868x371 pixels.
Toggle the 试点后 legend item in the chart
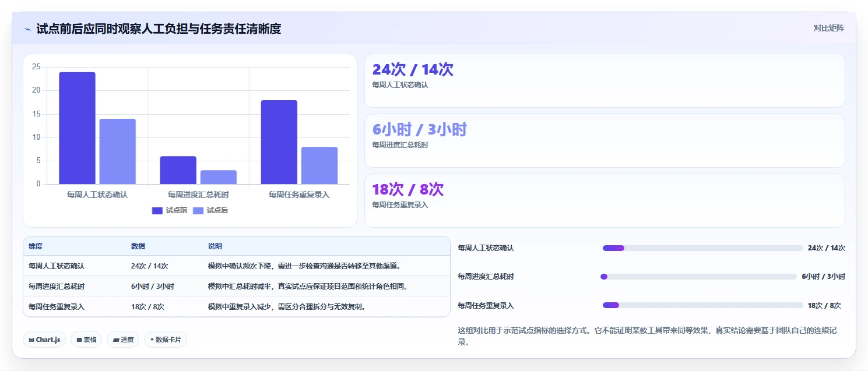(x=210, y=210)
